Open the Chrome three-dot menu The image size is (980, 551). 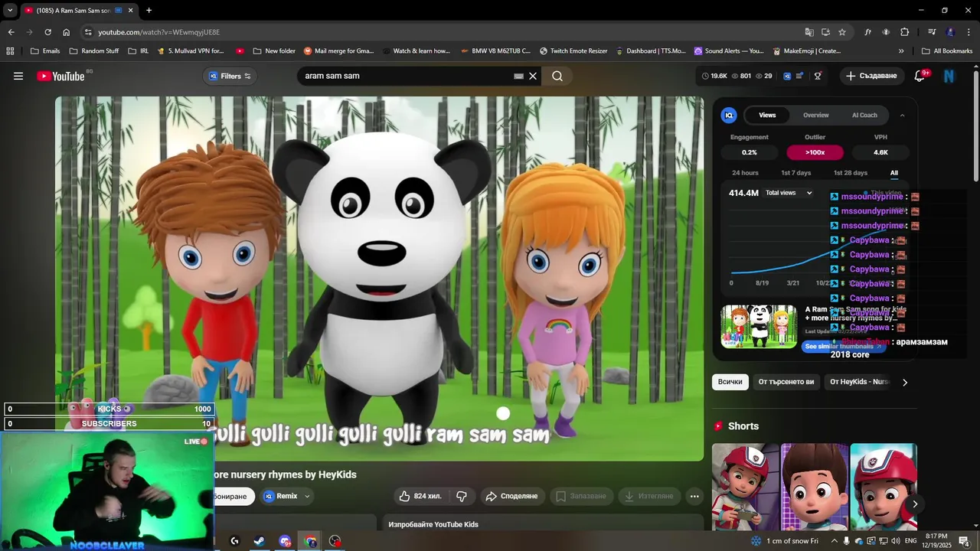point(969,32)
